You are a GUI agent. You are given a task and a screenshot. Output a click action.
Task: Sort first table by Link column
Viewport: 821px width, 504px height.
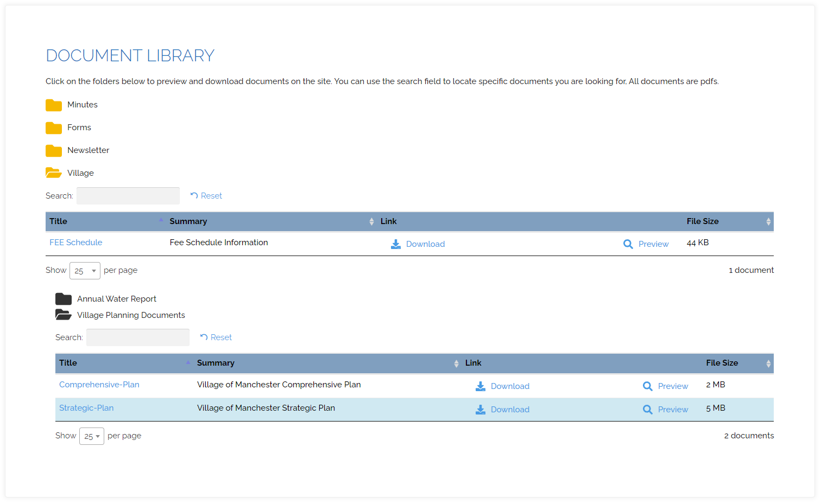pos(388,221)
